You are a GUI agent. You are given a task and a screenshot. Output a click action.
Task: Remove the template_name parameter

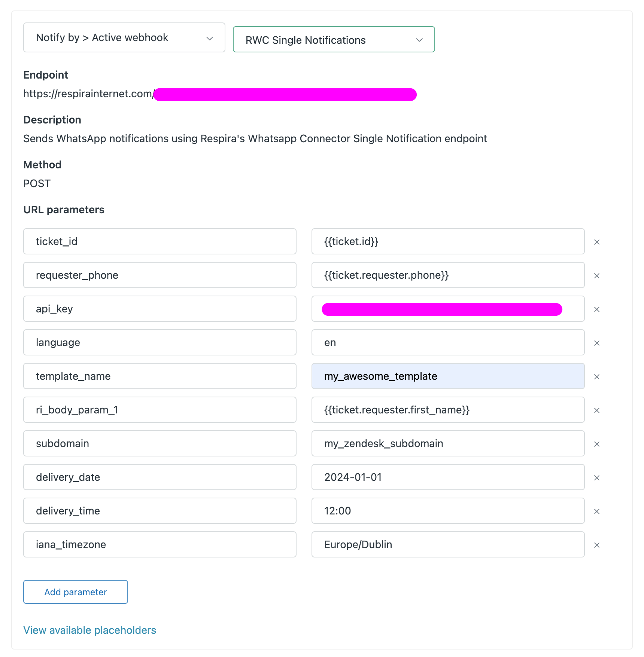click(596, 377)
